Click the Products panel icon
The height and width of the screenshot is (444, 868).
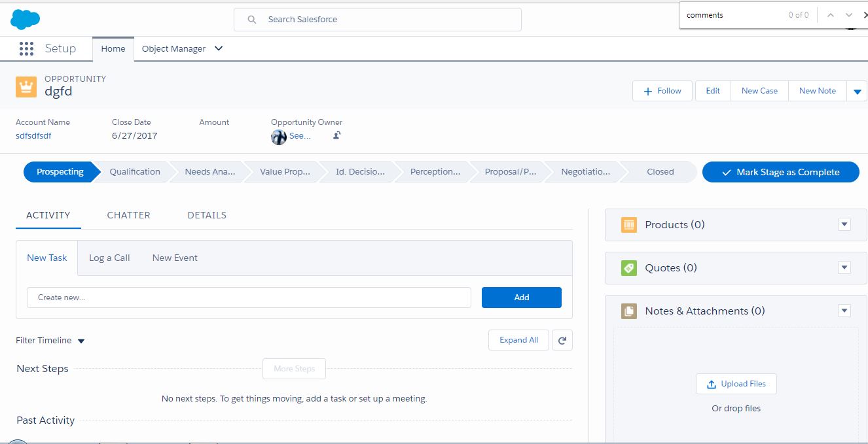(628, 224)
